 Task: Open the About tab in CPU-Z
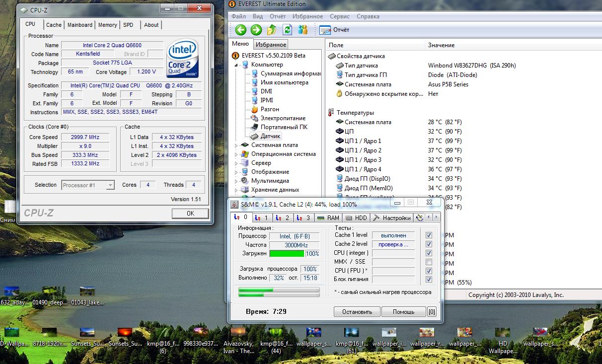pyautogui.click(x=151, y=25)
